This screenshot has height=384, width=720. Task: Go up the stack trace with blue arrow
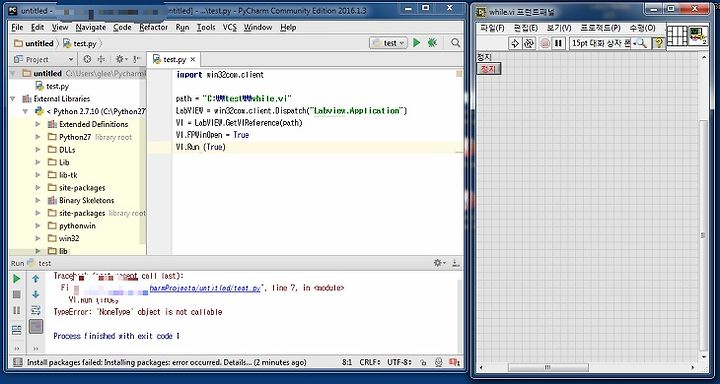coord(35,278)
